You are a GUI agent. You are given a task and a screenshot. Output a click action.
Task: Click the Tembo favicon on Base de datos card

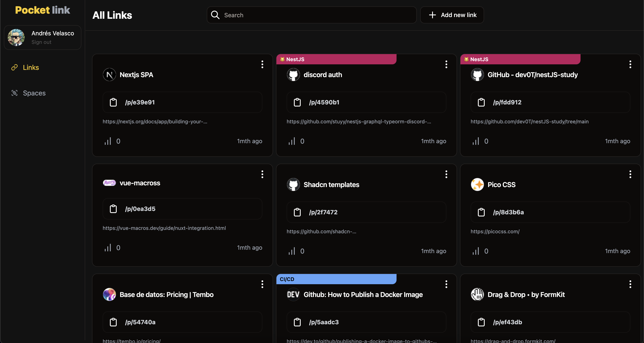point(109,294)
